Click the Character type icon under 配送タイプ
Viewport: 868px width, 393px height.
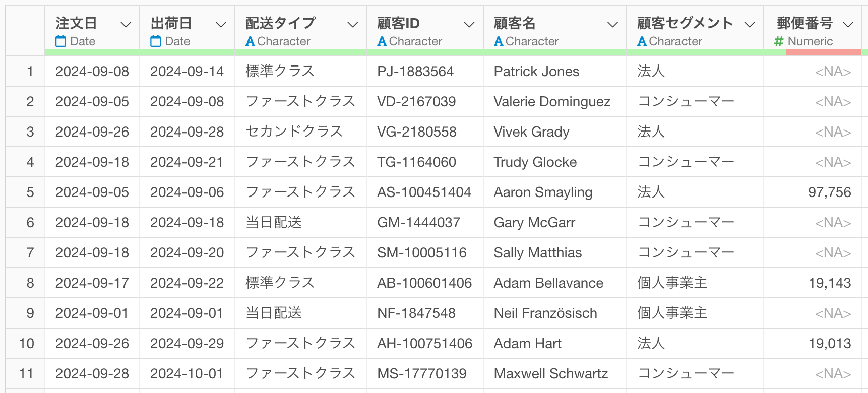tap(250, 41)
